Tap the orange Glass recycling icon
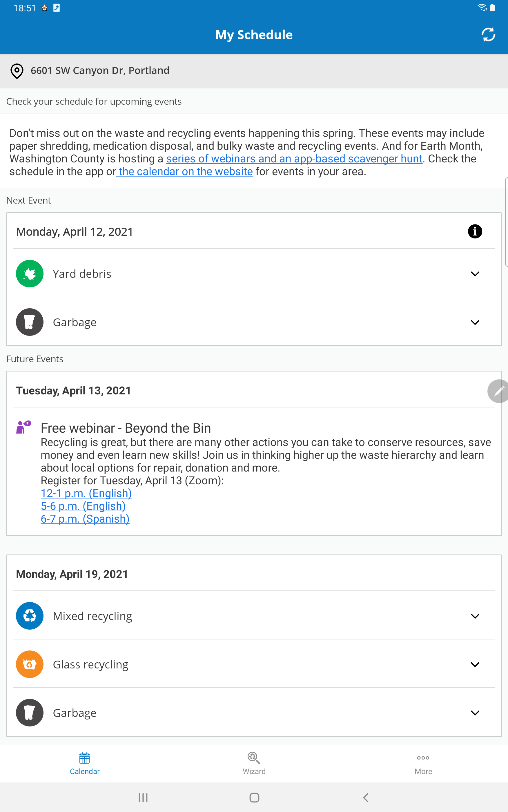508x812 pixels. [x=30, y=664]
